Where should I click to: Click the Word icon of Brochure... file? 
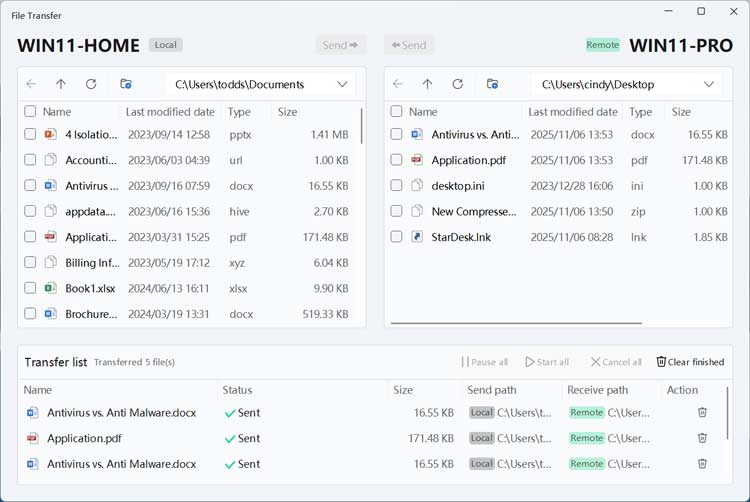[50, 314]
